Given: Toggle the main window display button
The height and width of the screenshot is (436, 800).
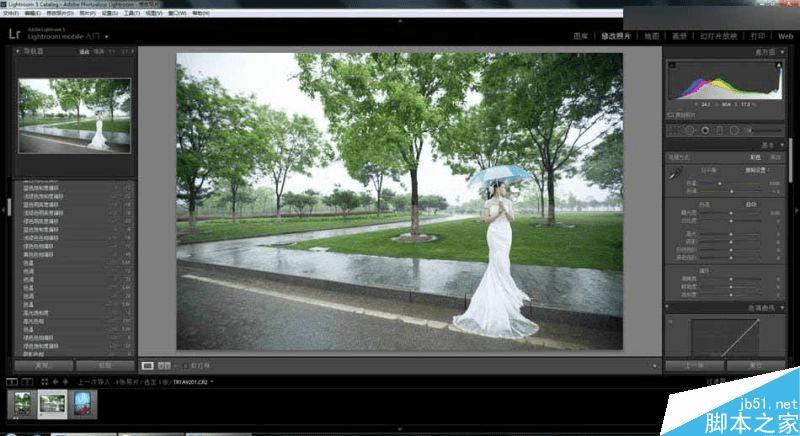Looking at the screenshot, I should click(x=12, y=381).
